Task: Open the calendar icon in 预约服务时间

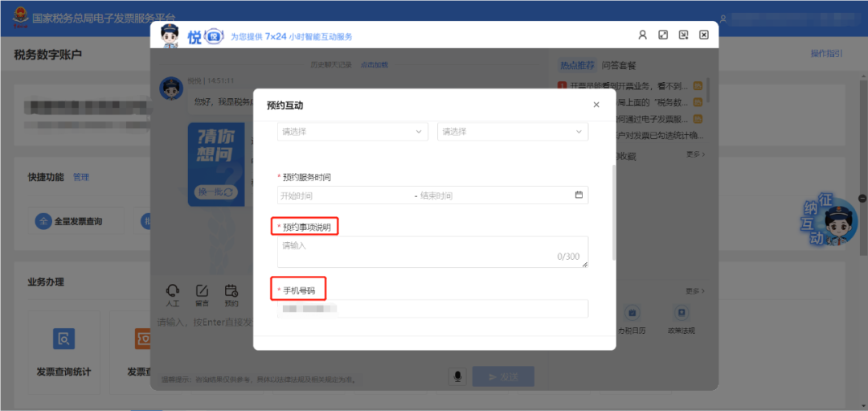Action: 579,195
